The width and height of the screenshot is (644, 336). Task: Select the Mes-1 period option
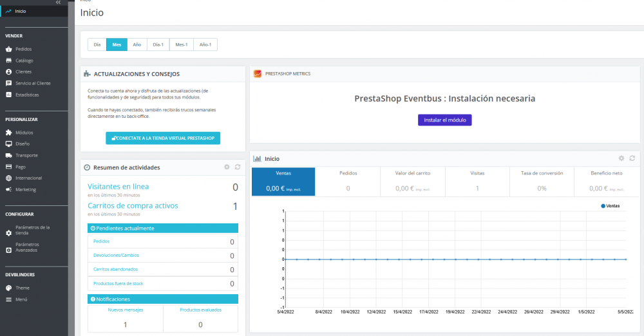(182, 45)
